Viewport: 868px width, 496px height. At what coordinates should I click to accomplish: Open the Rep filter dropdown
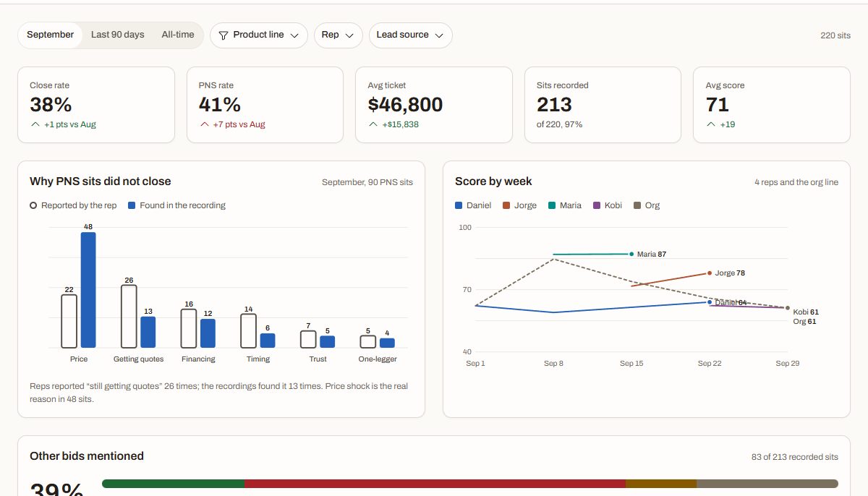tap(338, 35)
